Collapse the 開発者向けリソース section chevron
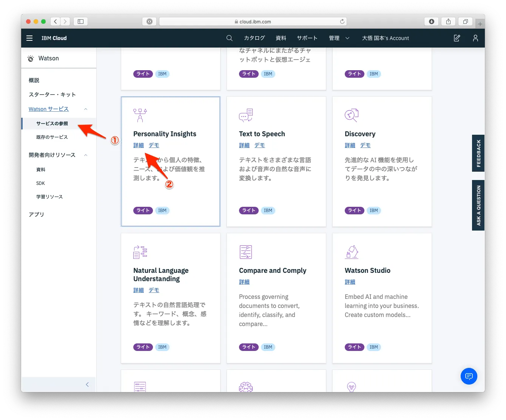This screenshot has height=420, width=506. (x=86, y=155)
